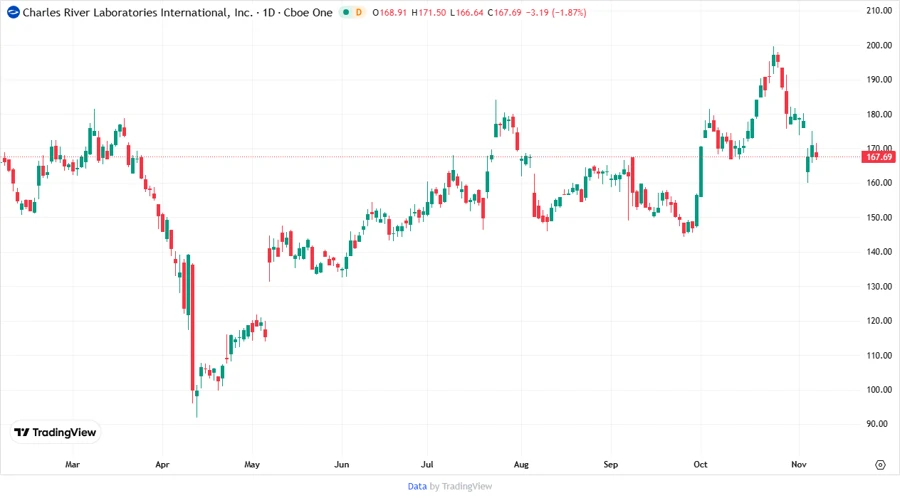Click the TradingView logo badge
This screenshot has height=498, width=900.
56,432
